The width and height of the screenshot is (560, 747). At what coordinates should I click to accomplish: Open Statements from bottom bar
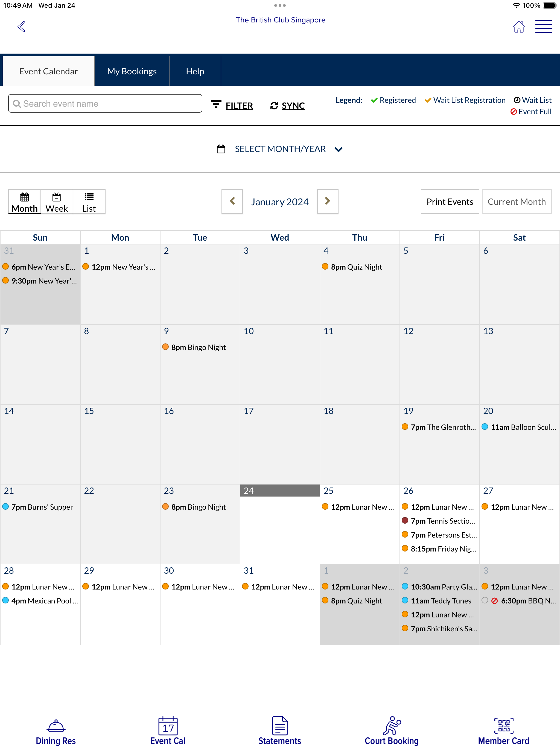click(x=280, y=731)
